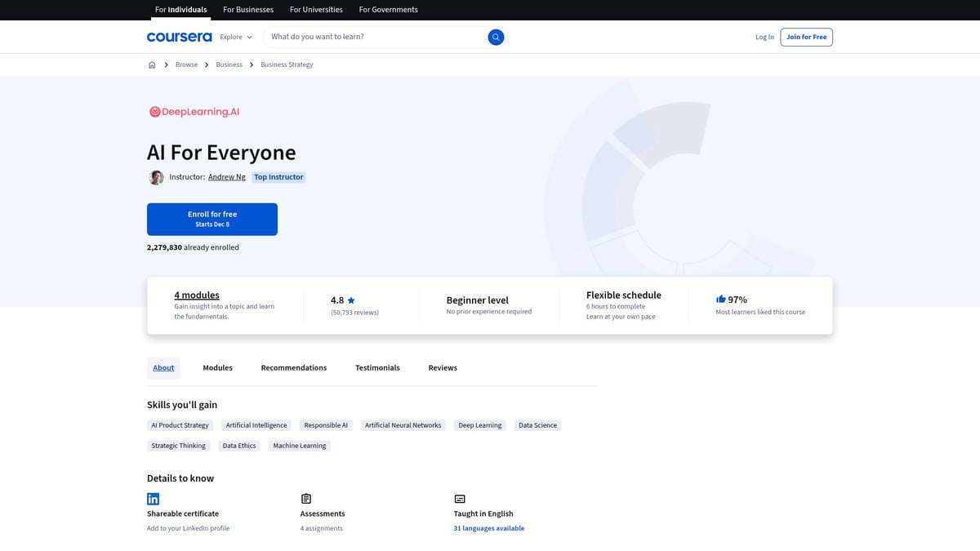The image size is (980, 551).
Task: Click the Taught in English language icon
Action: tap(460, 499)
